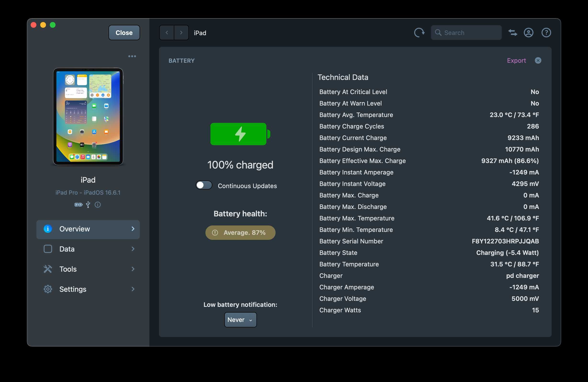Click the green charging battery graphic

240,134
